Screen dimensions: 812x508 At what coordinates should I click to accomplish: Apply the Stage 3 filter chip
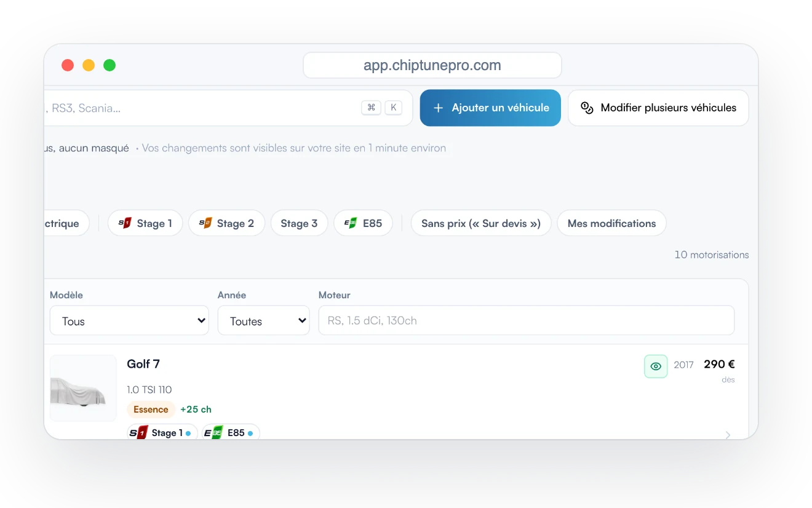pos(299,223)
